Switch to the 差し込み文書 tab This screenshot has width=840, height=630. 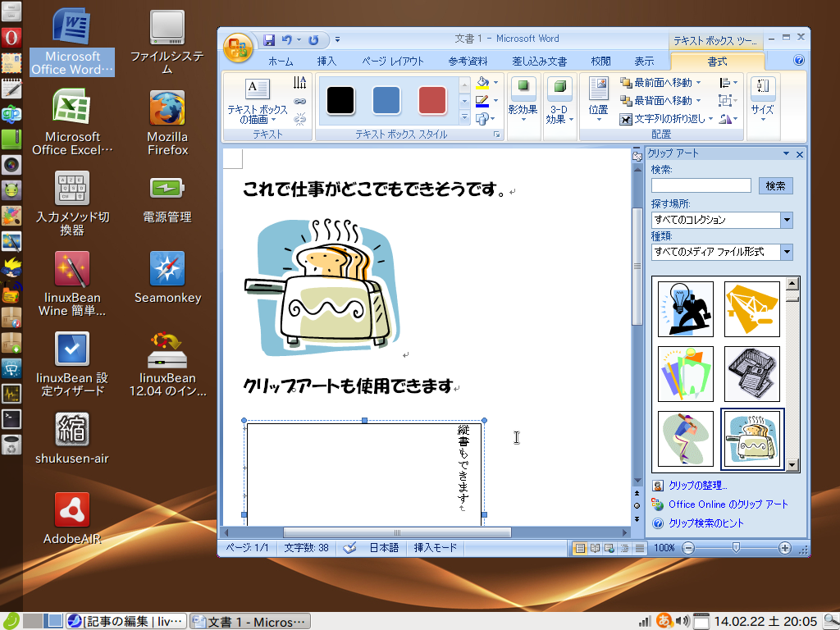tap(540, 61)
